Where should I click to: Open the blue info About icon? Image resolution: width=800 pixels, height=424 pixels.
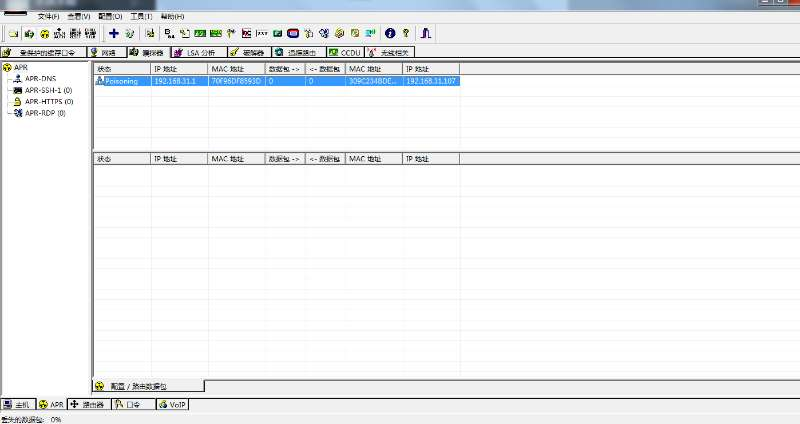[x=390, y=34]
